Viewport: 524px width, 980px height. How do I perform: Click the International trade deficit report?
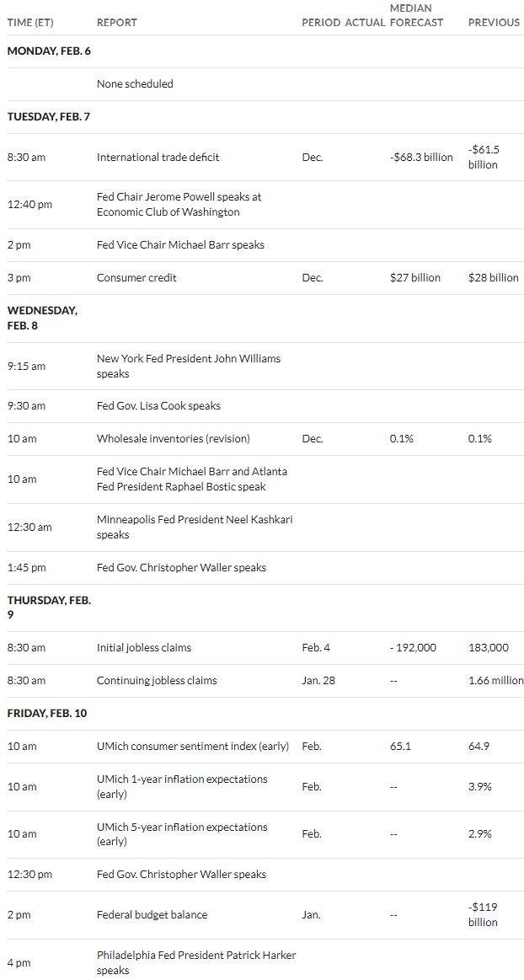pos(158,158)
